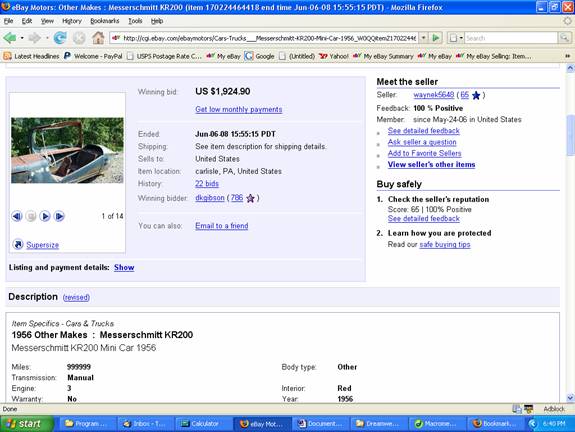Open the search engine selector dropdown
Viewport: 575px width, 432px height.
461,38
